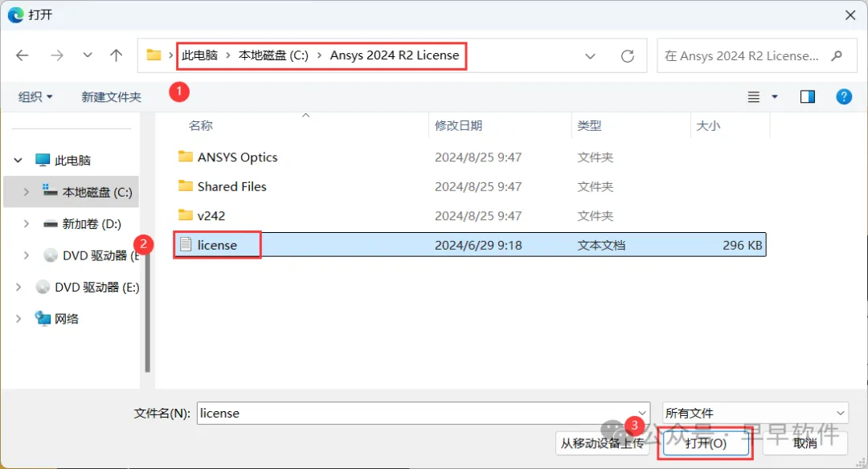
Task: Select the Shared Files folder
Action: click(x=232, y=186)
